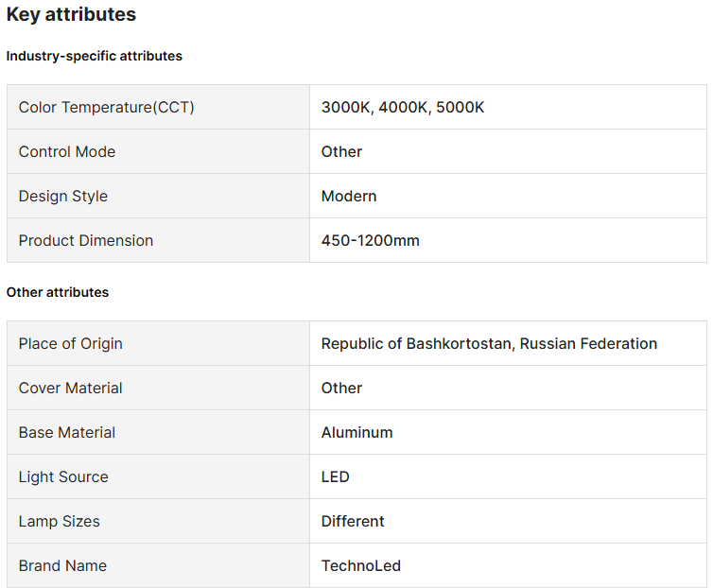Click the Modern design style value

point(349,196)
